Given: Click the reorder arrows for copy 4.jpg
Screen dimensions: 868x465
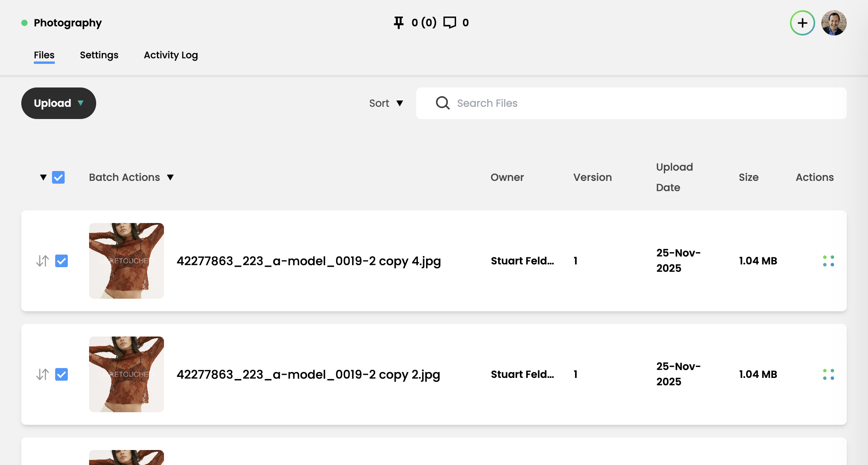Looking at the screenshot, I should pos(43,261).
